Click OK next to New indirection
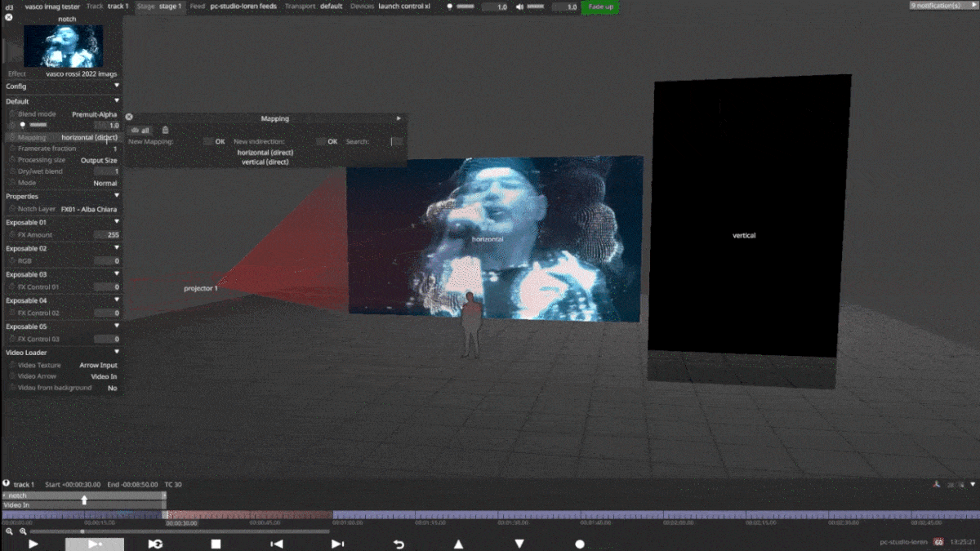Image resolution: width=980 pixels, height=551 pixels. (x=332, y=142)
